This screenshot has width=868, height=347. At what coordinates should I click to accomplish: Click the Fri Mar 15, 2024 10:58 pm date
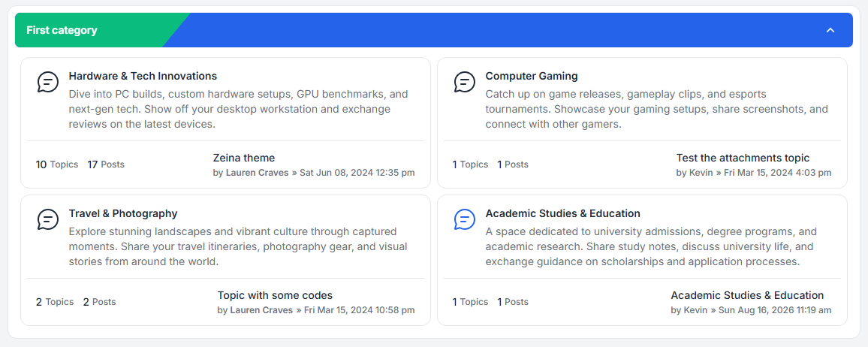tap(359, 310)
